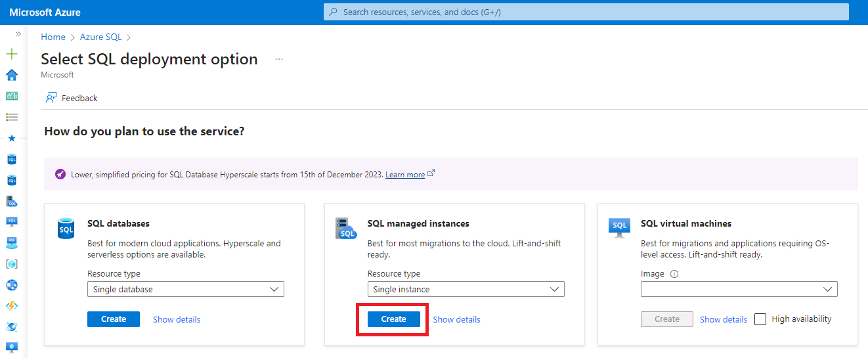Open the ellipsis menu beside the page title
This screenshot has height=358, width=868.
point(279,59)
